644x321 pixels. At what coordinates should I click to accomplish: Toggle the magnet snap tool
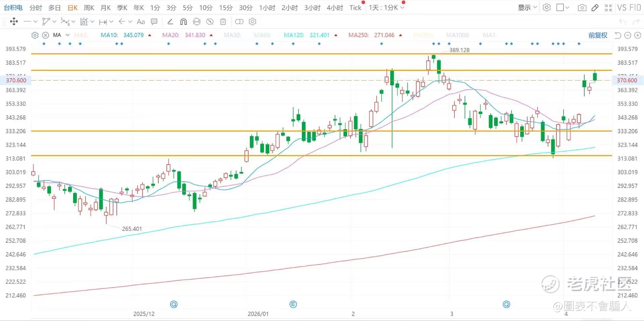tap(183, 22)
